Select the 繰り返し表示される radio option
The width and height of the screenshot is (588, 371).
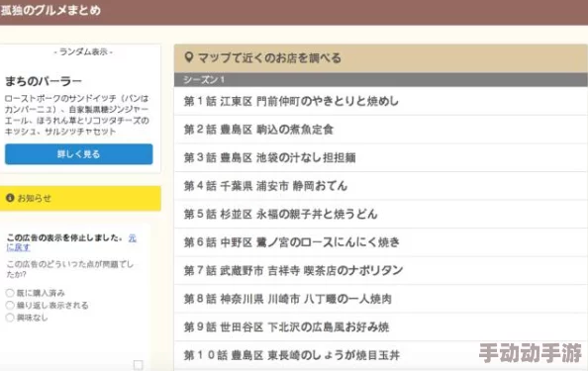[x=10, y=305]
